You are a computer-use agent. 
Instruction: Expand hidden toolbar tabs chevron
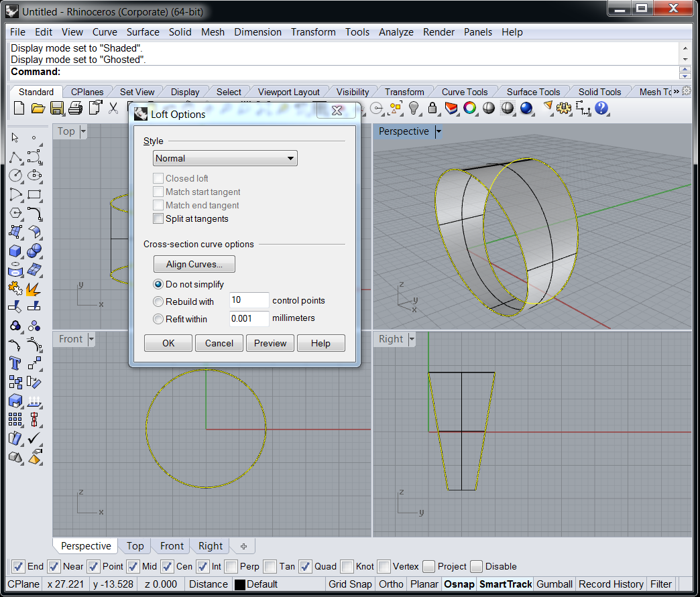point(677,92)
